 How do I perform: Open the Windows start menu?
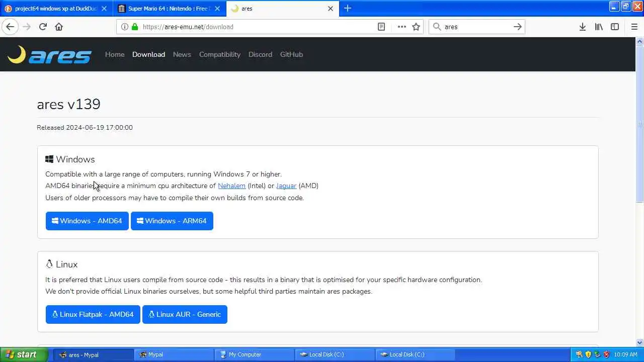click(24, 354)
